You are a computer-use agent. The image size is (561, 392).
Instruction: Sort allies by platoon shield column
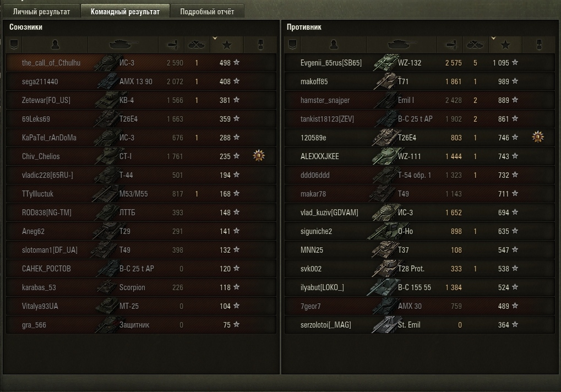14,45
